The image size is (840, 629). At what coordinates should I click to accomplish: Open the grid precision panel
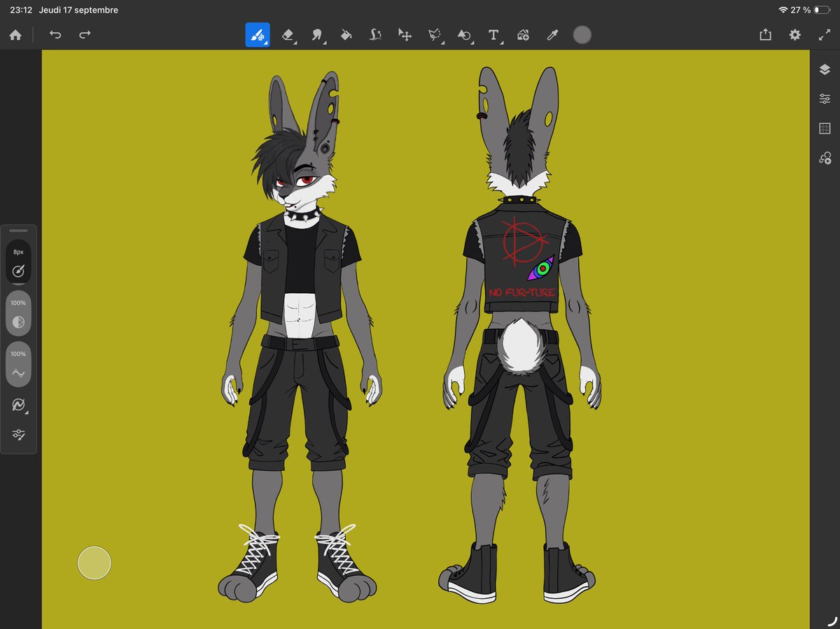(825, 128)
